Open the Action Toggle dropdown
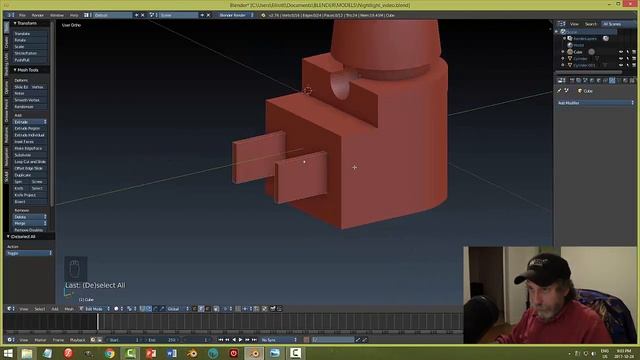 29,253
